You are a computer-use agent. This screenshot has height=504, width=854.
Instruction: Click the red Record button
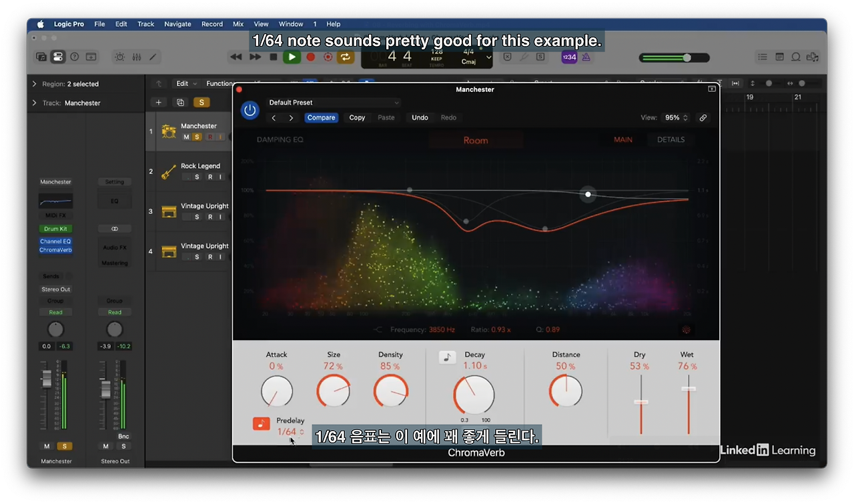coord(310,57)
